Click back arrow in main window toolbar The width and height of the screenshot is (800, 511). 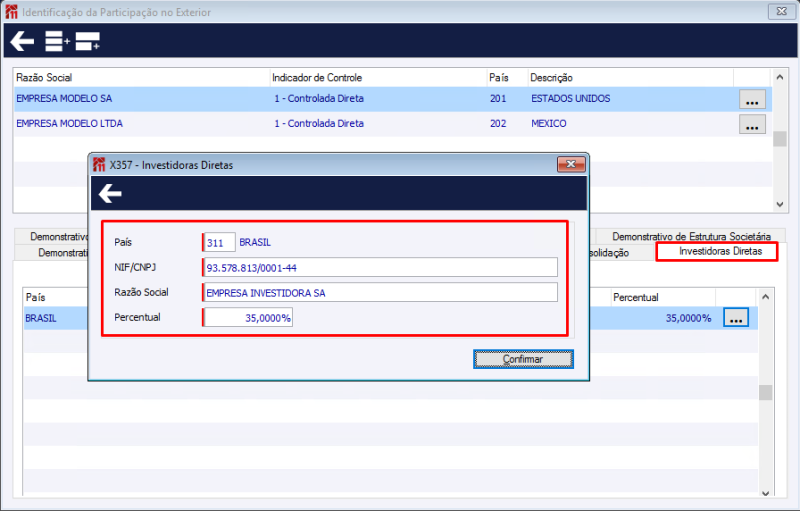click(22, 41)
